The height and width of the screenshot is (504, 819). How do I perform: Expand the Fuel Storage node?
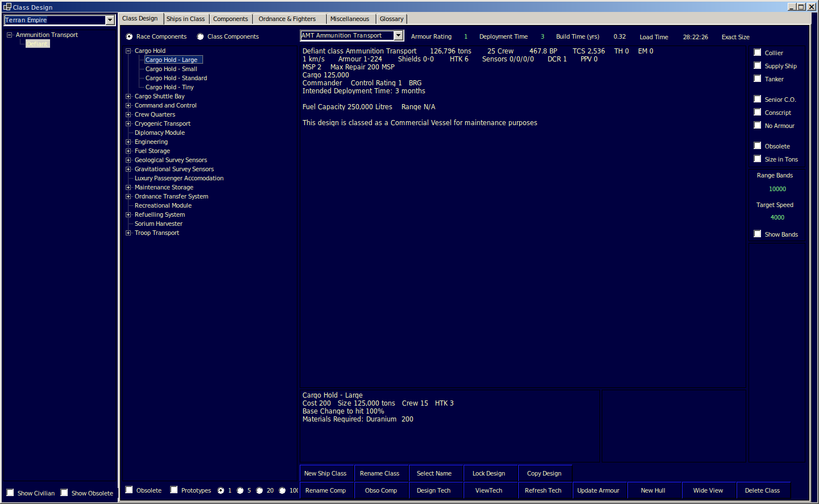pyautogui.click(x=129, y=151)
